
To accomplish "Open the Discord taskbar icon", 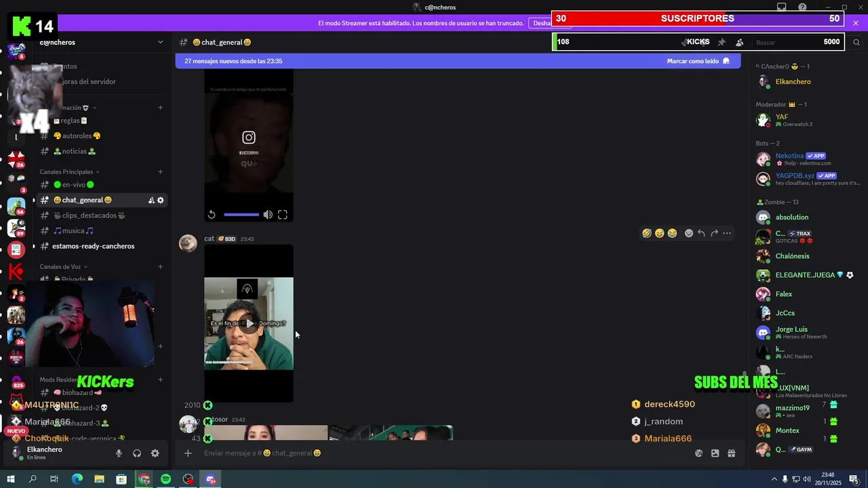I will 211,479.
